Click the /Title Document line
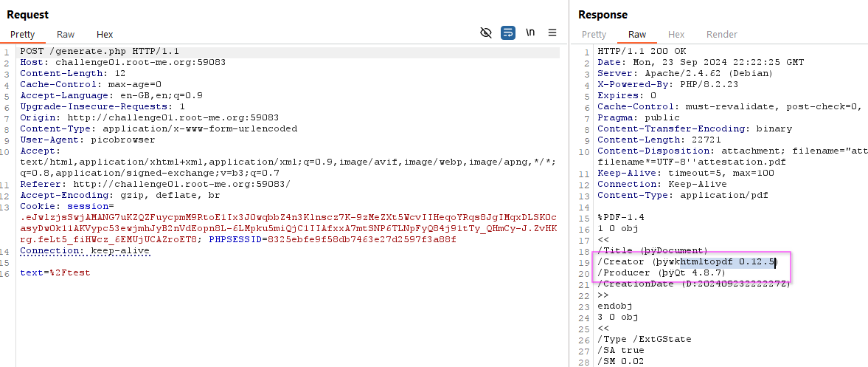Image resolution: width=868 pixels, height=367 pixels. (x=653, y=250)
